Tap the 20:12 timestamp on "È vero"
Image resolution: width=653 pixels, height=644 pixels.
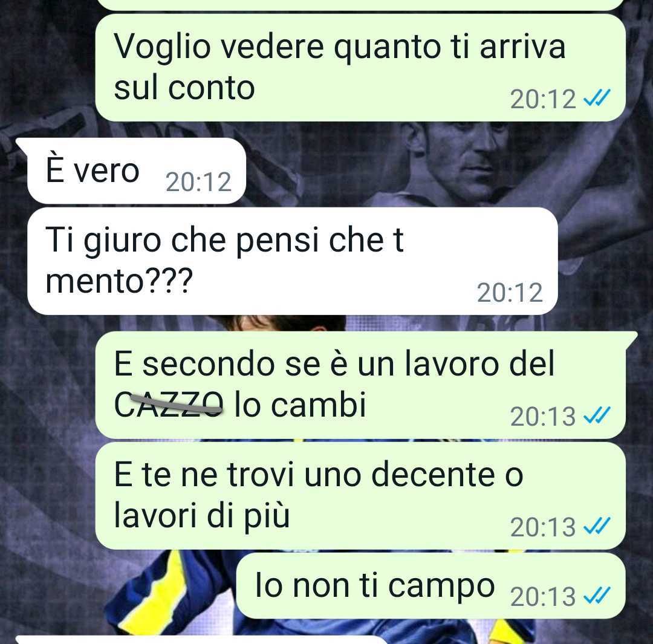198,183
